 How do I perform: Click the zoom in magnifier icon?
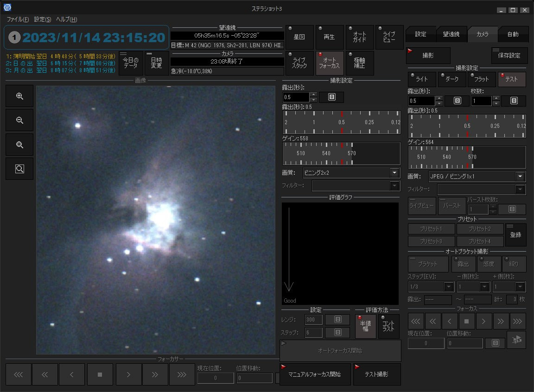click(19, 96)
